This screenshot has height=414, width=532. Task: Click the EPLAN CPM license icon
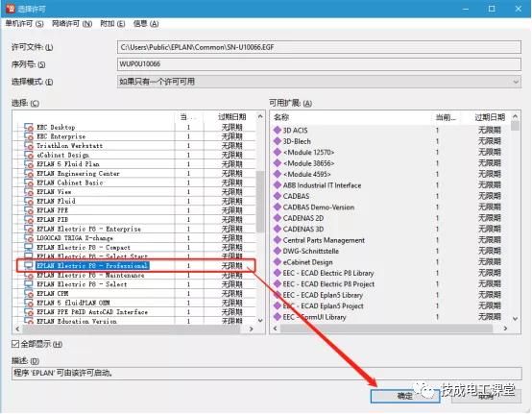point(29,294)
